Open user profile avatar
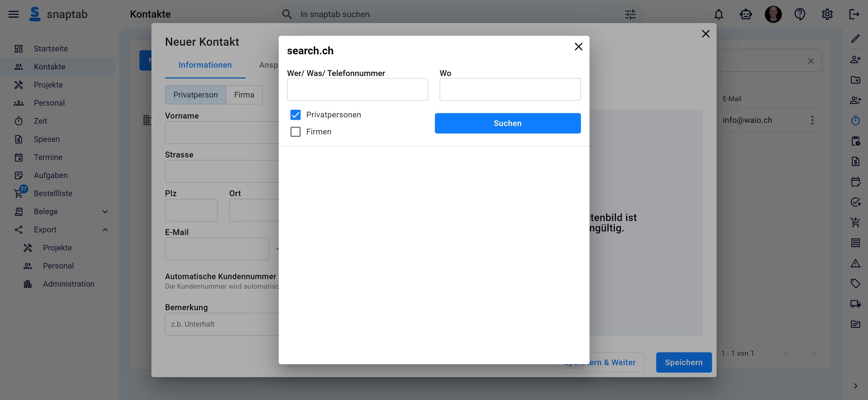This screenshot has width=868, height=400. 773,14
